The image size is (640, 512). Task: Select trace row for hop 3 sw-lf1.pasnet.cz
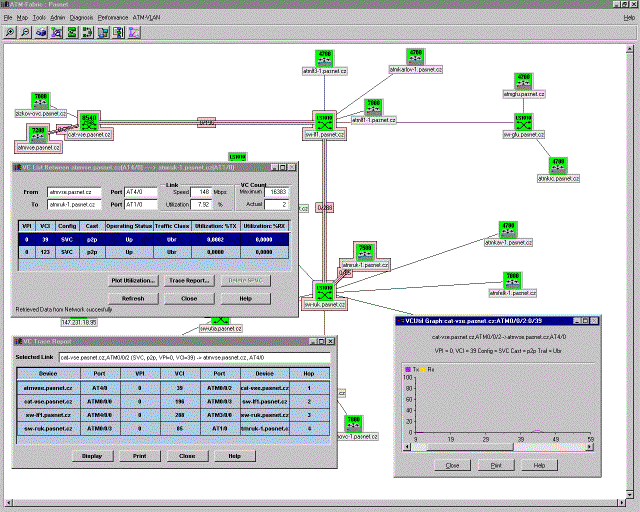(x=173, y=415)
